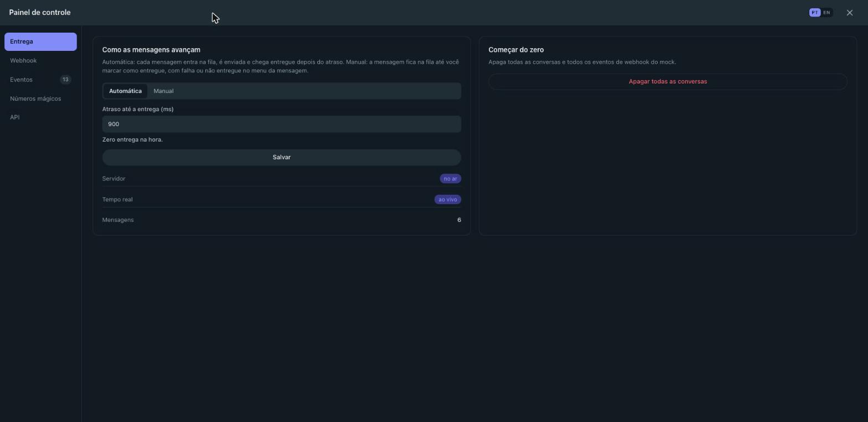
Task: Open the Entrega sidebar tab
Action: [40, 41]
